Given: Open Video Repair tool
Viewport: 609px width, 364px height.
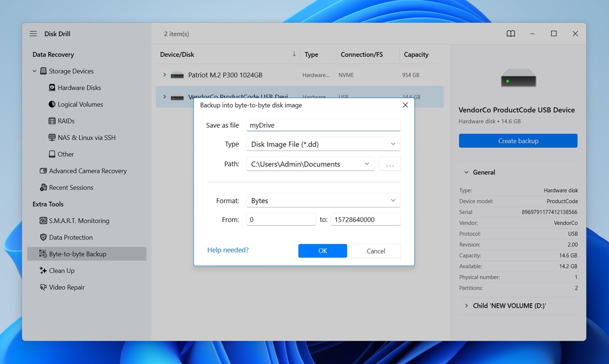Looking at the screenshot, I should coord(67,287).
